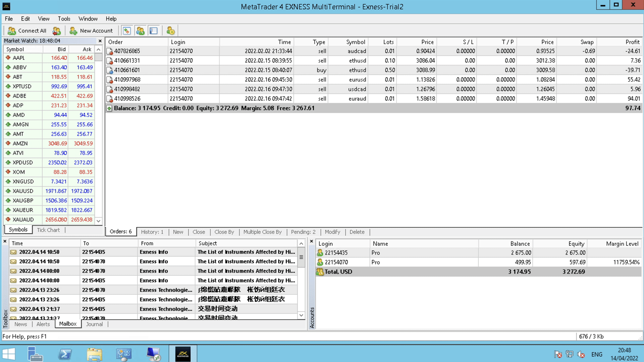The image size is (644, 362).
Task: Select account 22154070 icon
Action: click(x=320, y=262)
